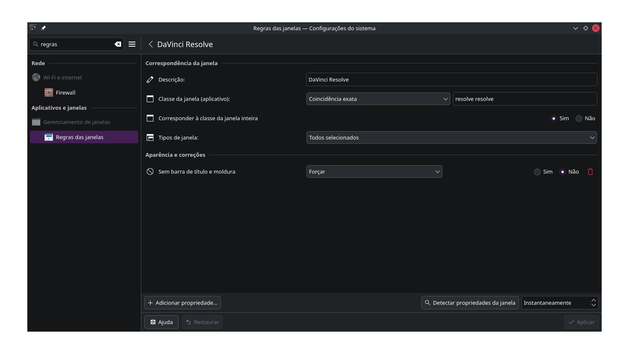Click Adicionar propriedade button

[182, 303]
